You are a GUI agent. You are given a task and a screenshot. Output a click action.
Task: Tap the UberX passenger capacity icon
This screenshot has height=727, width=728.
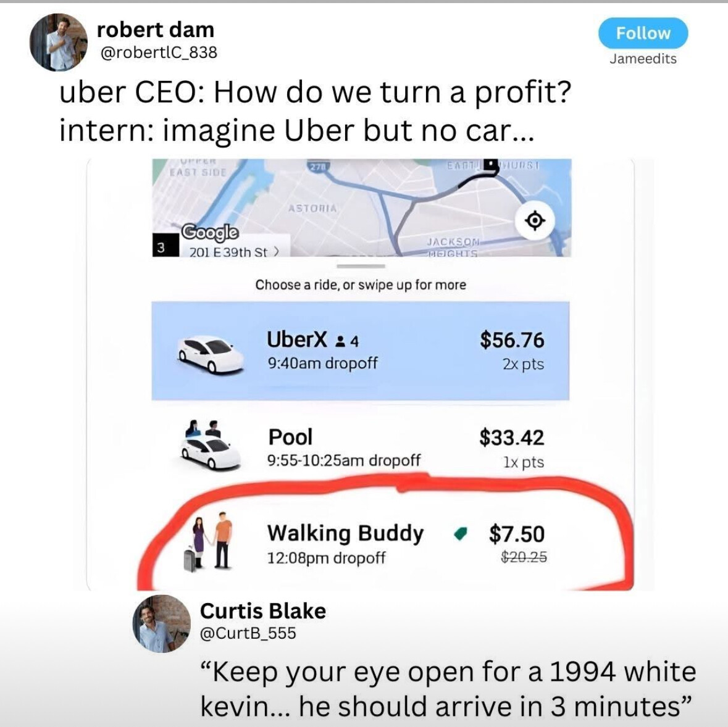tap(340, 341)
